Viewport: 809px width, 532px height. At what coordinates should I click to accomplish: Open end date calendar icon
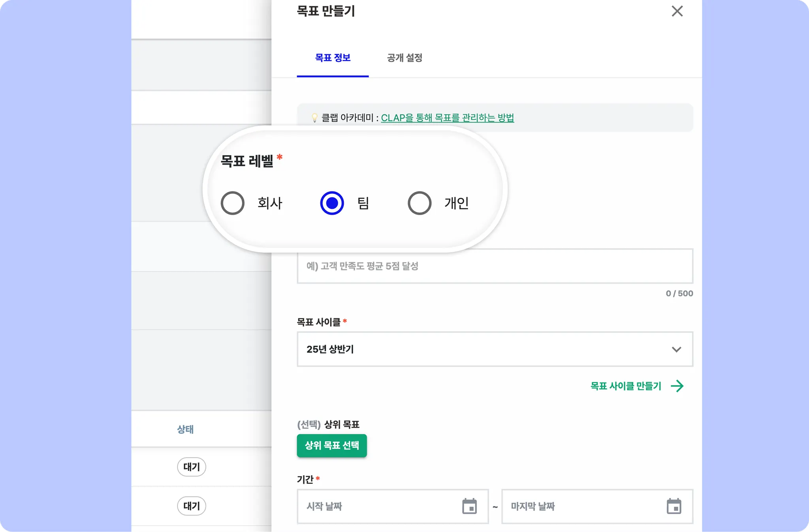point(674,506)
